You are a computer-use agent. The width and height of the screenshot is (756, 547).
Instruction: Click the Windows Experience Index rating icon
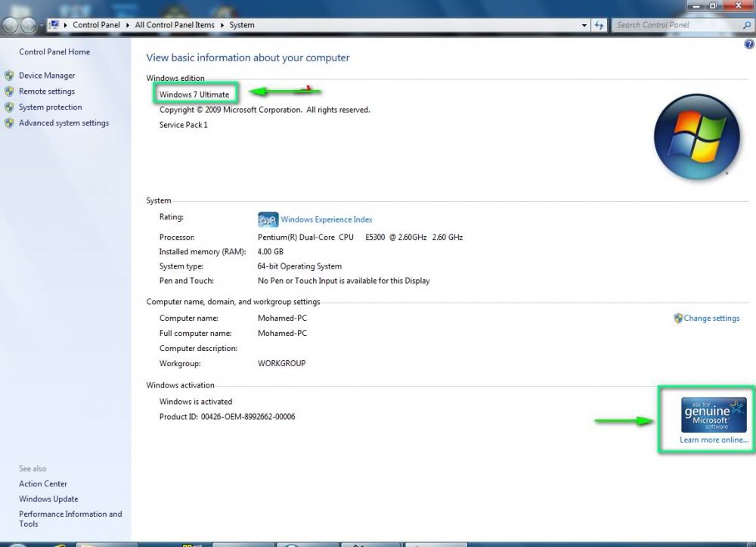[268, 219]
